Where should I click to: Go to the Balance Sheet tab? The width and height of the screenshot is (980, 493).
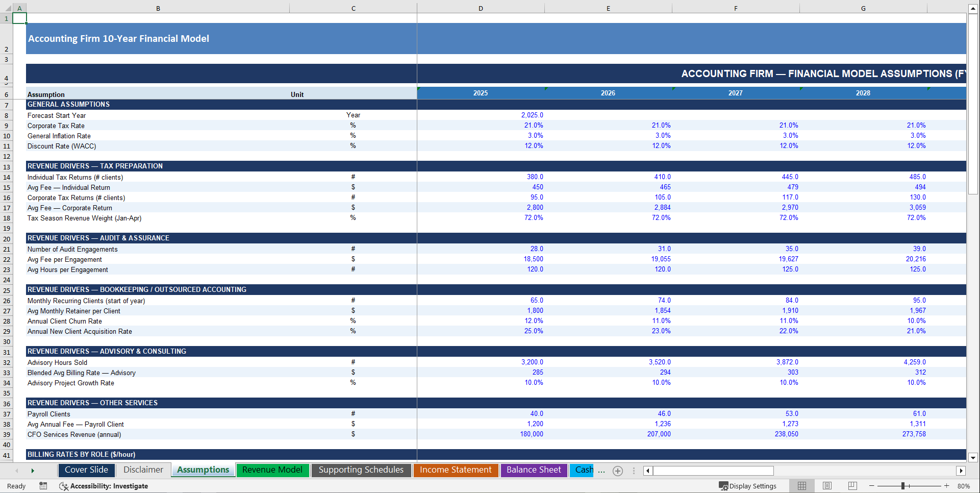(534, 470)
